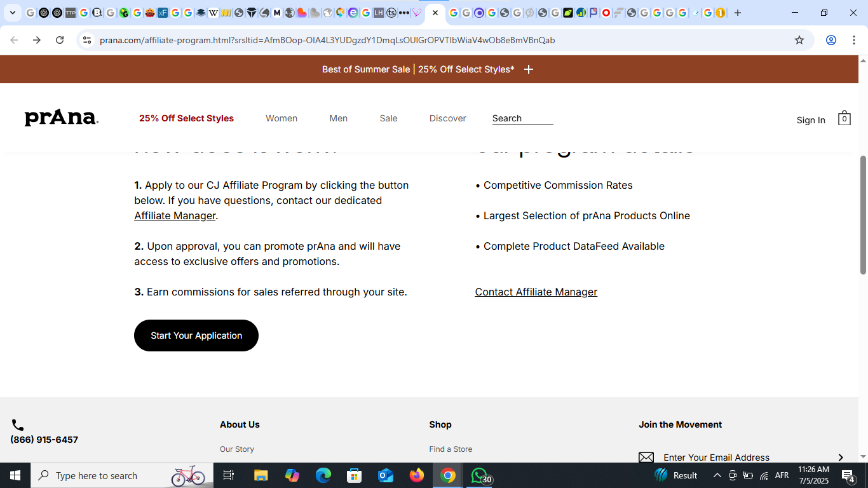Screen dimensions: 868x488
Task: Reload the page
Action: 60,40
